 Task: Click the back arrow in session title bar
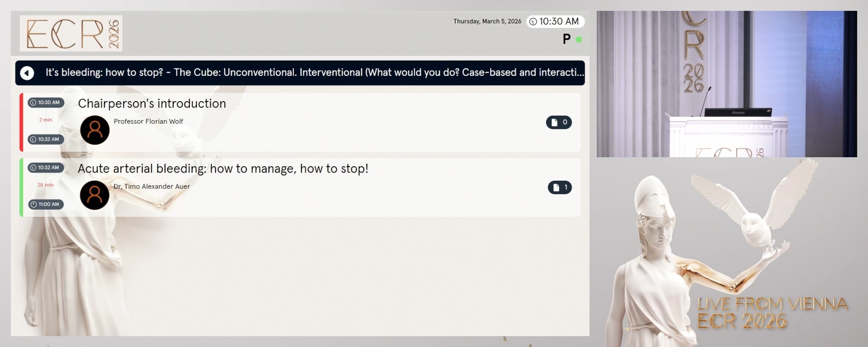click(x=27, y=73)
